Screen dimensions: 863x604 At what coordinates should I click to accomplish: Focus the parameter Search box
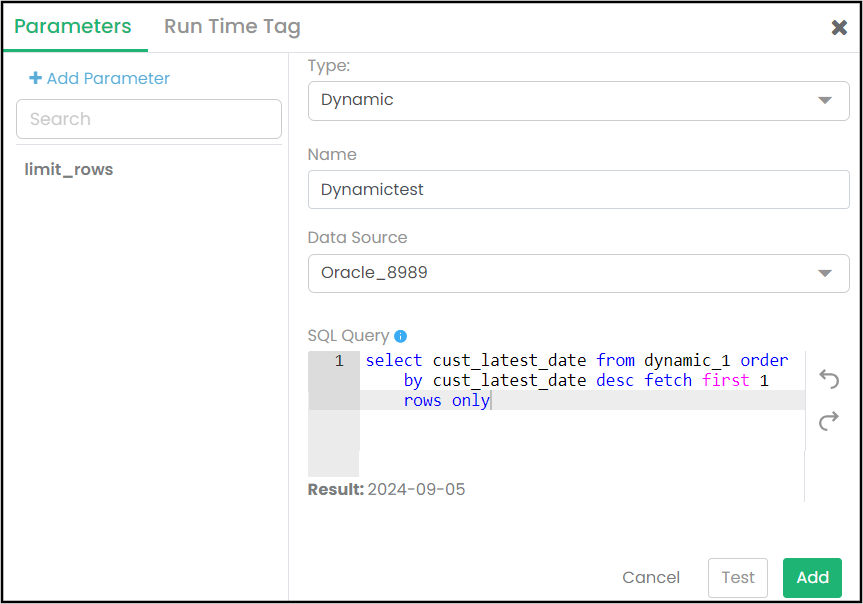[149, 119]
